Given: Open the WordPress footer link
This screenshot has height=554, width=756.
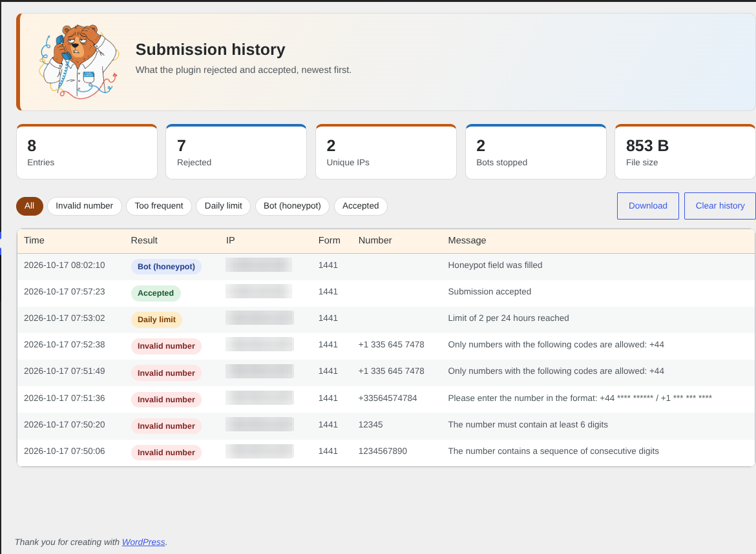Looking at the screenshot, I should click(143, 542).
